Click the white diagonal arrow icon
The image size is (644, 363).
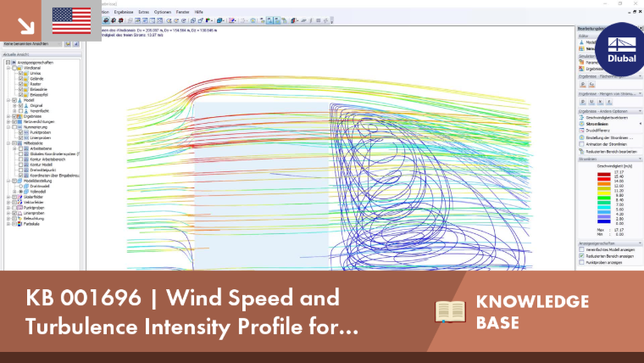[x=26, y=25]
